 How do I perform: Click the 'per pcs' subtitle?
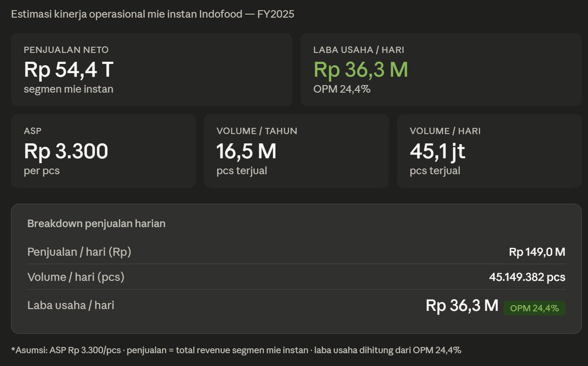coord(42,171)
